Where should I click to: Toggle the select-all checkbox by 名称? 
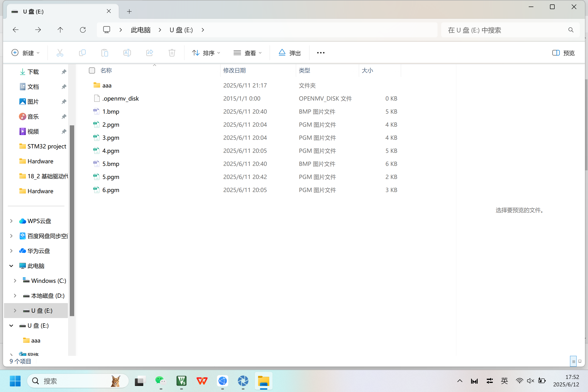tap(92, 70)
